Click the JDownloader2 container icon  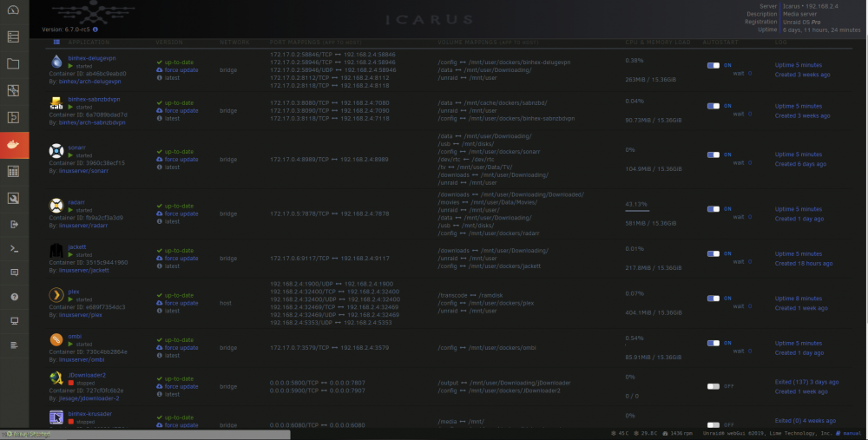pyautogui.click(x=56, y=378)
